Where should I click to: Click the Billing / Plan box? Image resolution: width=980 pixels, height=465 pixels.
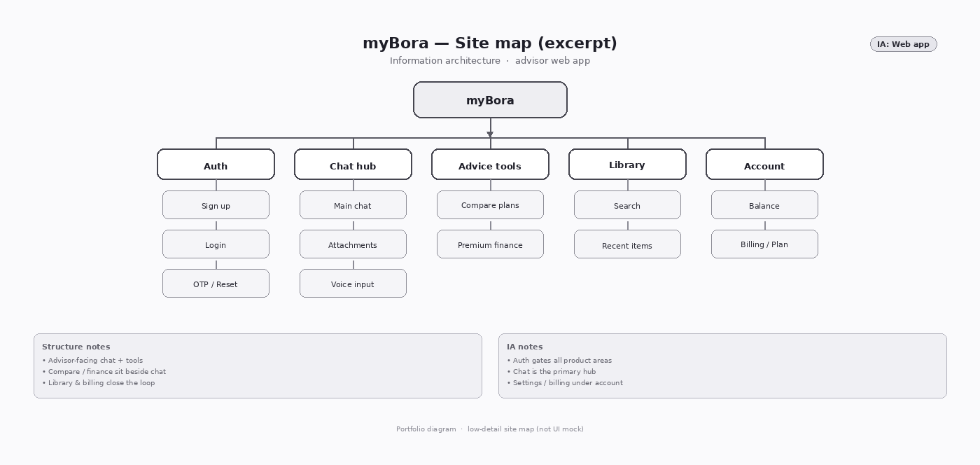tap(764, 244)
